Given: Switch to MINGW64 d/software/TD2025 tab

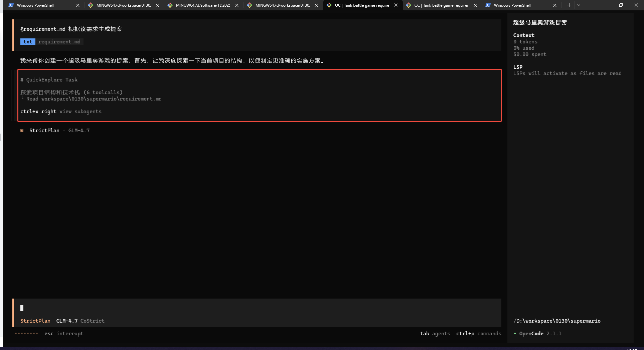Looking at the screenshot, I should (x=203, y=5).
